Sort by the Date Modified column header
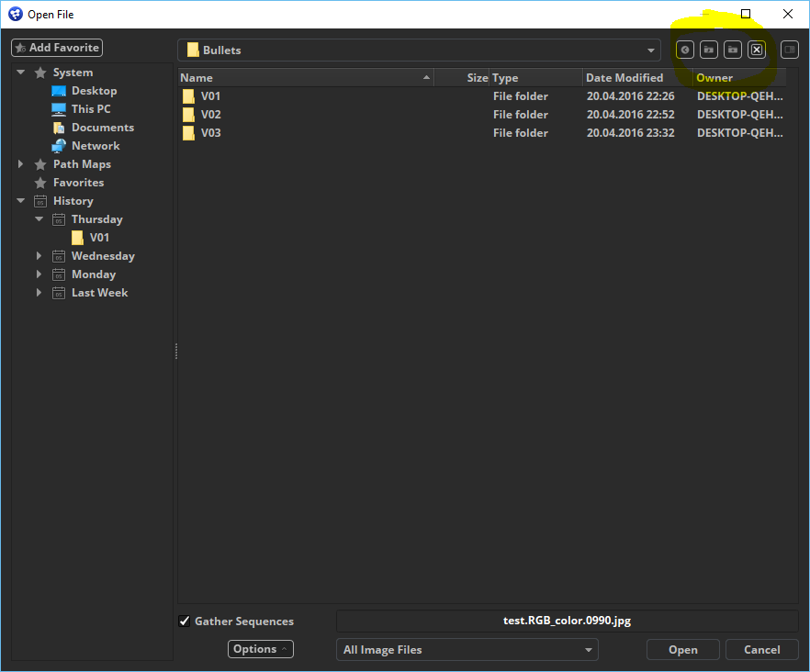 click(638, 78)
